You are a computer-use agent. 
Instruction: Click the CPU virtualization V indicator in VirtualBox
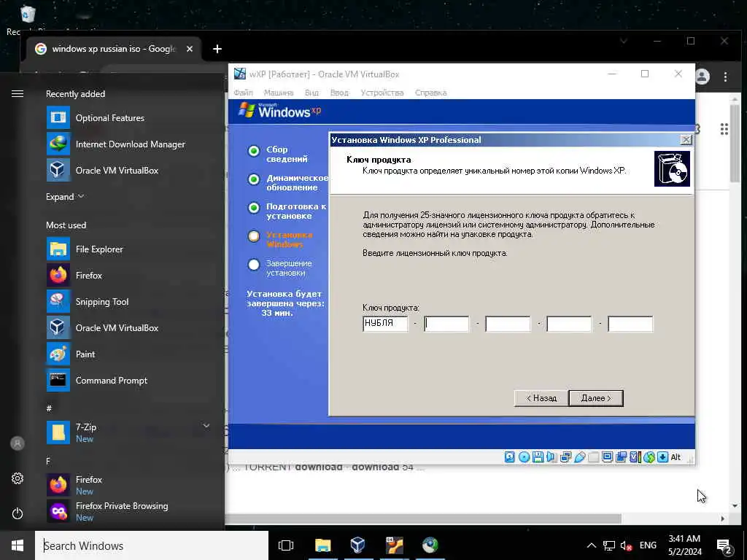click(x=635, y=457)
